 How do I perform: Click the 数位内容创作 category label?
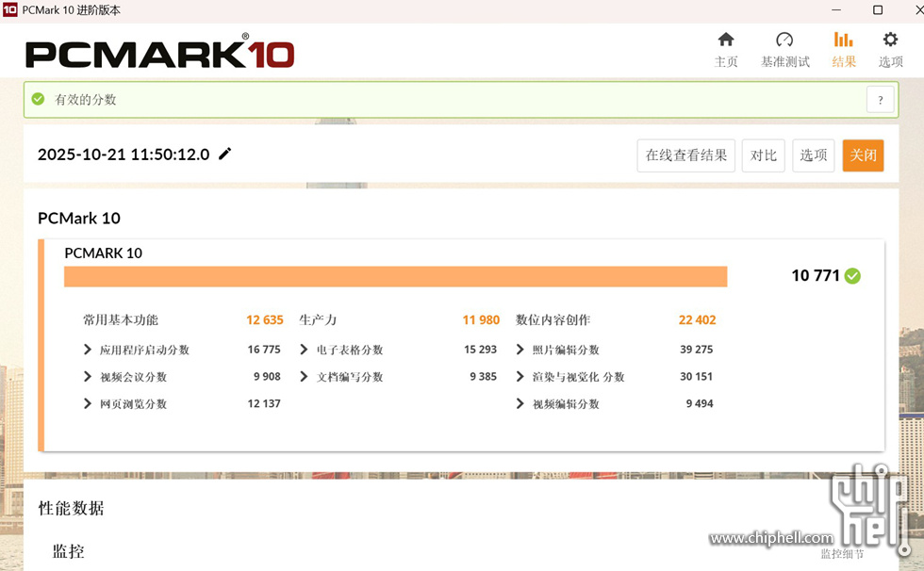point(553,319)
